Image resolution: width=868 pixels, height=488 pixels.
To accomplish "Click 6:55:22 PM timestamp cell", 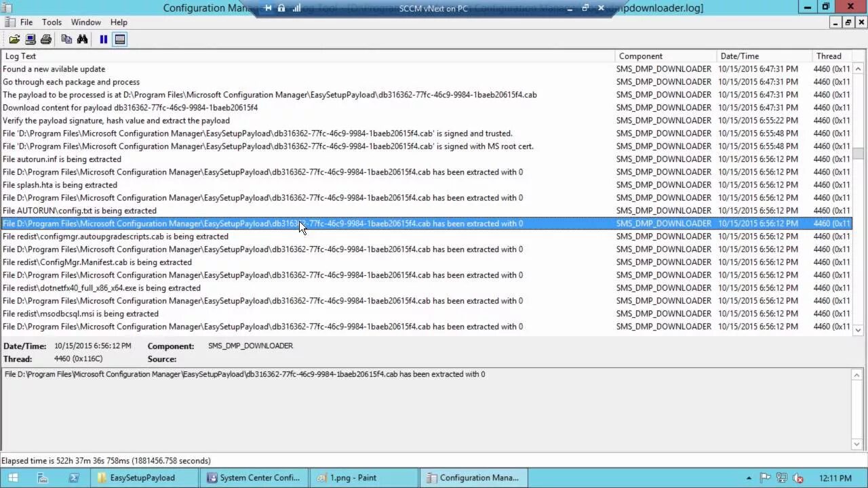I will click(x=758, y=121).
